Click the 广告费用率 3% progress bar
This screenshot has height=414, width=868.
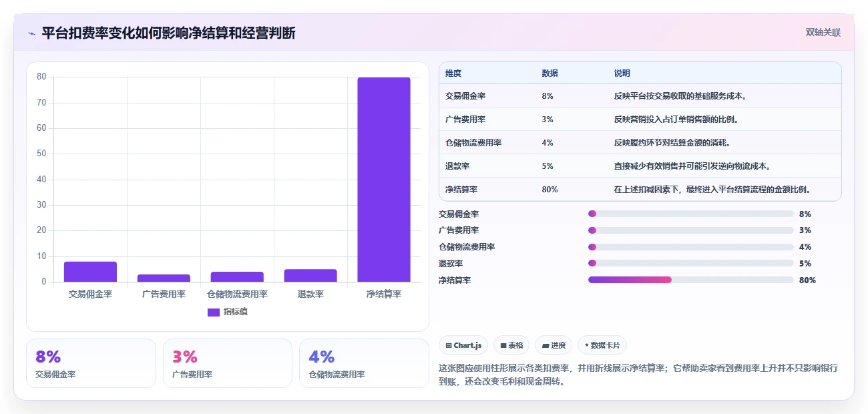coord(691,230)
